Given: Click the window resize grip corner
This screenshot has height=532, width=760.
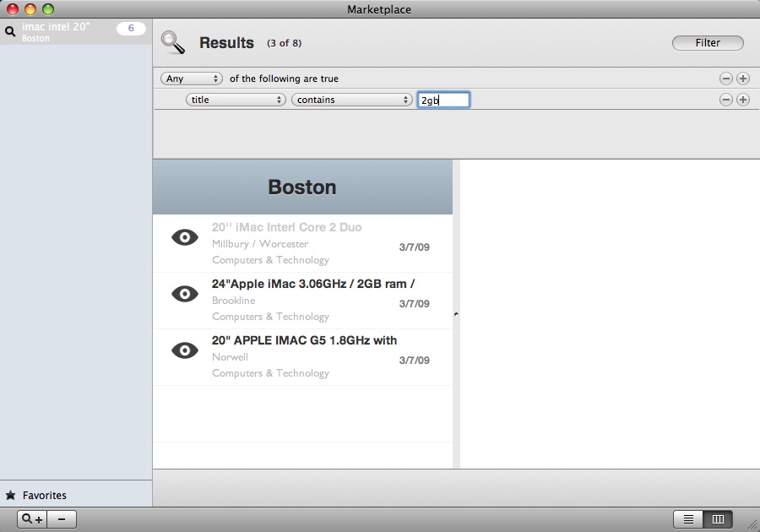Looking at the screenshot, I should (752, 524).
